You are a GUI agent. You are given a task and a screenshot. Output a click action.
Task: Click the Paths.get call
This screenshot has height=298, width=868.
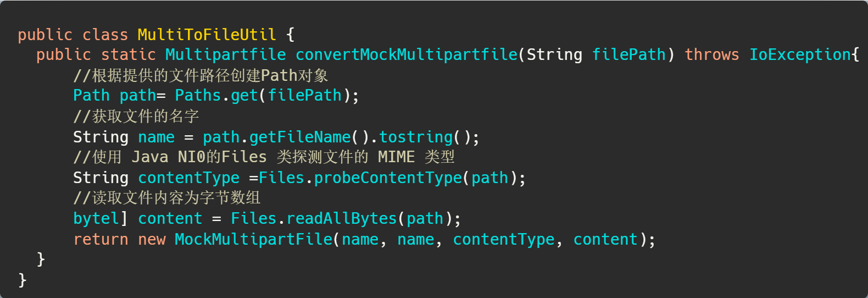click(216, 96)
